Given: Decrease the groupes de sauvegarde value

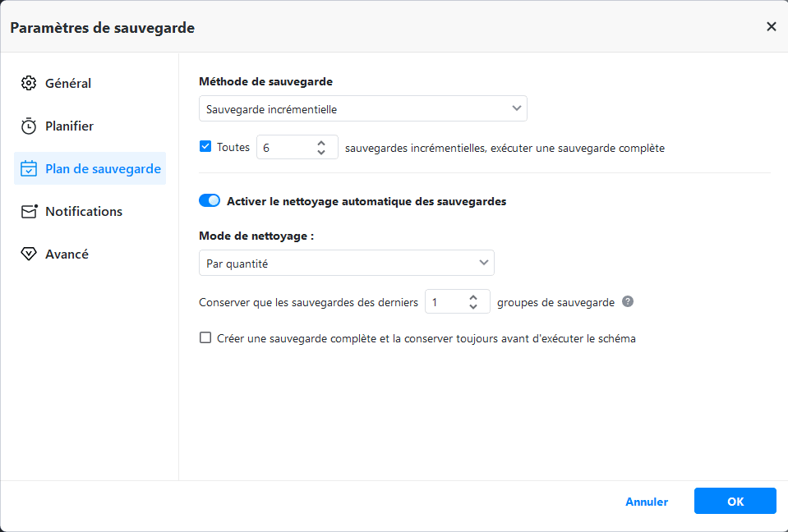Looking at the screenshot, I should 473,307.
